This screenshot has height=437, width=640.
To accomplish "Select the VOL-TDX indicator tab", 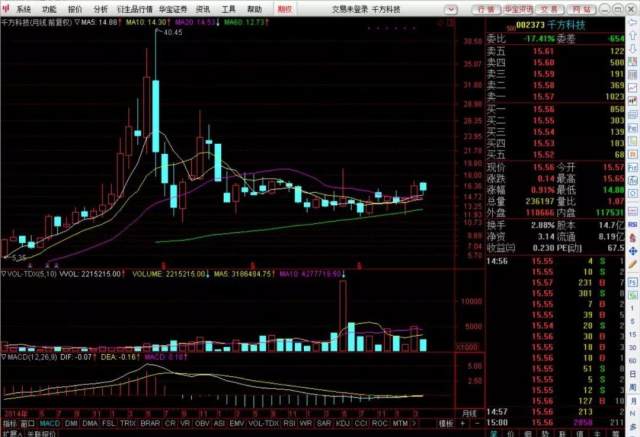I will pyautogui.click(x=263, y=424).
